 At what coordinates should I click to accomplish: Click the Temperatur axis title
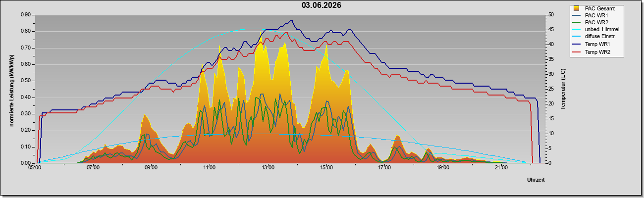563,89
